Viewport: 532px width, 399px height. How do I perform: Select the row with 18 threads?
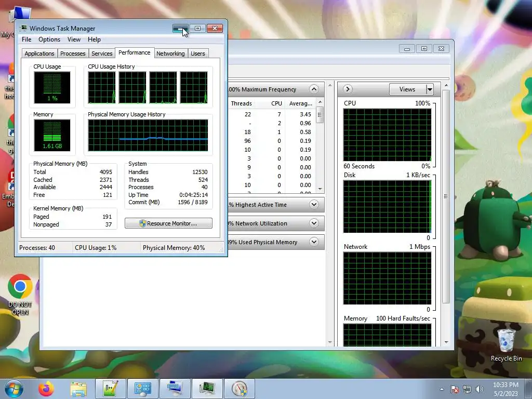(x=272, y=132)
